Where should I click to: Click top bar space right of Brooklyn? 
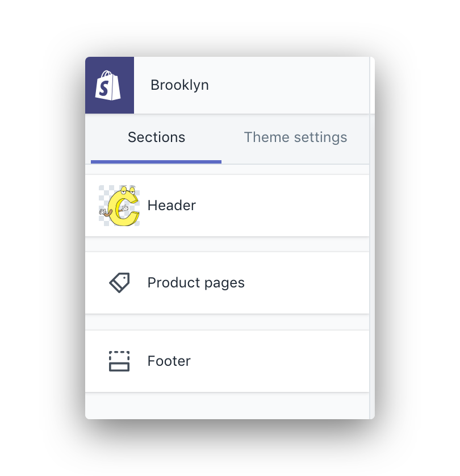[284, 86]
